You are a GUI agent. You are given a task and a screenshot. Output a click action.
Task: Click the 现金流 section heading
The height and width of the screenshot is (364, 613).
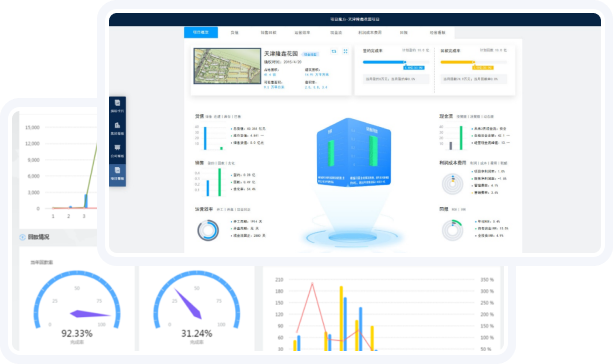(x=446, y=116)
